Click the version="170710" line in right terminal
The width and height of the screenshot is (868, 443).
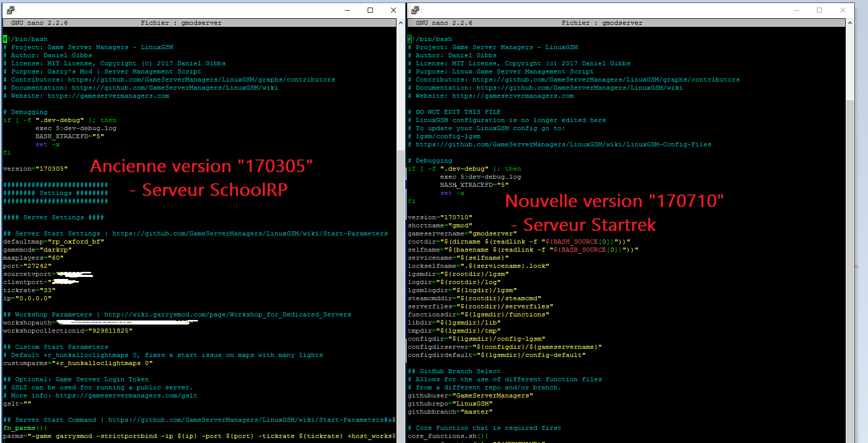tap(440, 218)
